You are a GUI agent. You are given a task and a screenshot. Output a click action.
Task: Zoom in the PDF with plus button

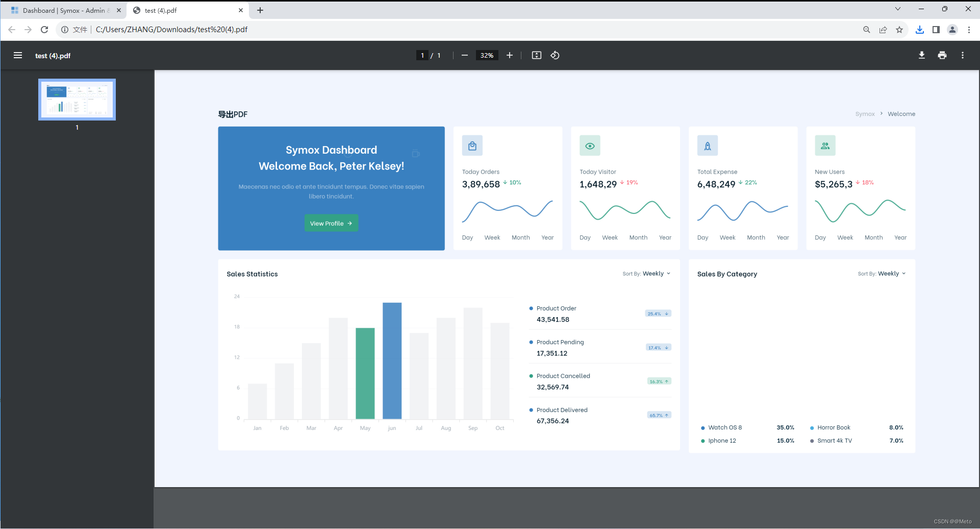click(x=510, y=55)
